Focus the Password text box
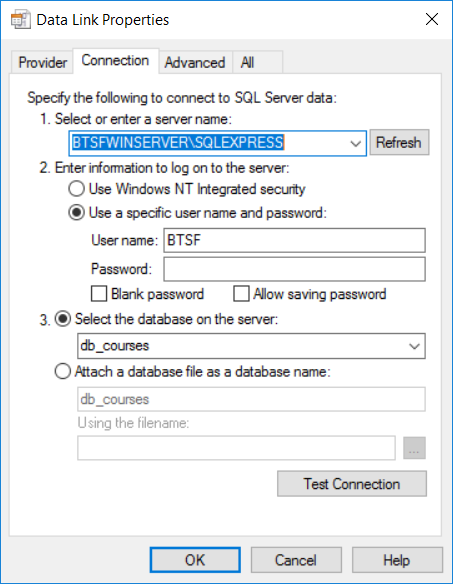This screenshot has width=453, height=584. (294, 269)
